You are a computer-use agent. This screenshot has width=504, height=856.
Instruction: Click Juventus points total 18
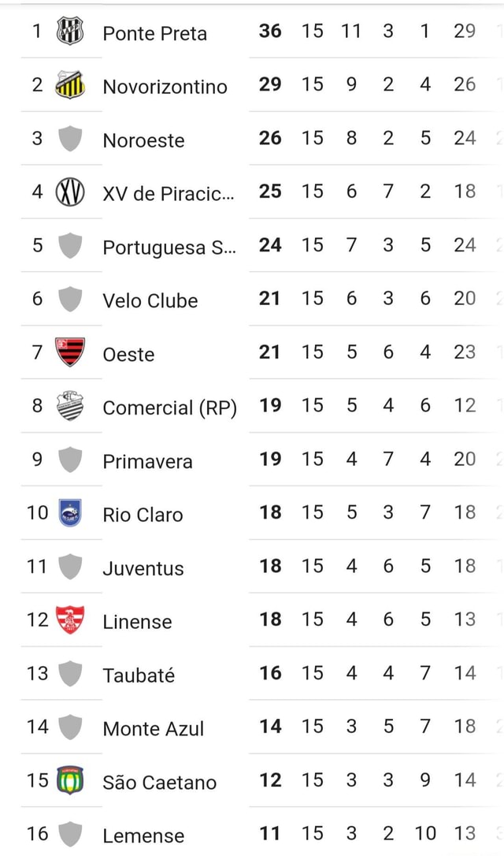click(270, 567)
